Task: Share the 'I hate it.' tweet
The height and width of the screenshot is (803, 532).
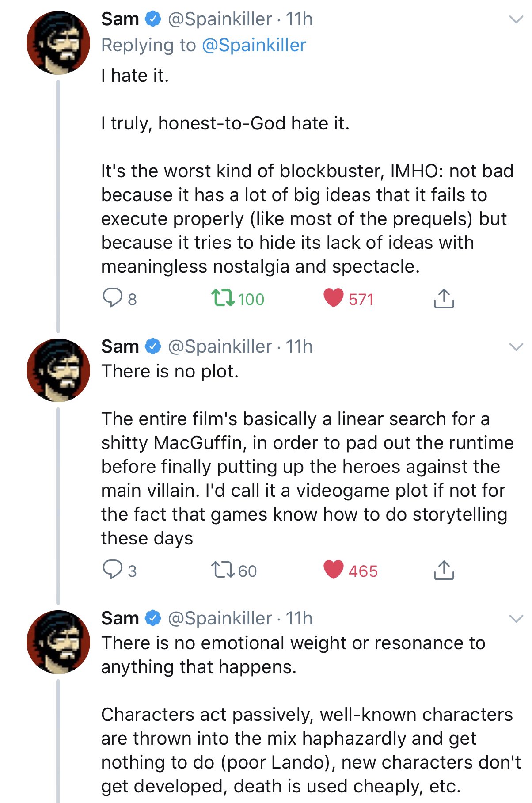Action: coord(444,298)
